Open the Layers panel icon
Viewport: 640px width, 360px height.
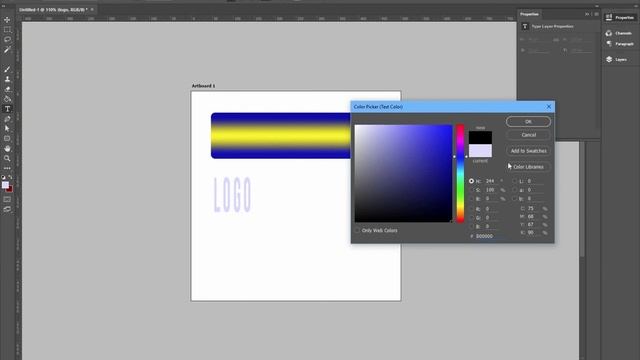609,59
